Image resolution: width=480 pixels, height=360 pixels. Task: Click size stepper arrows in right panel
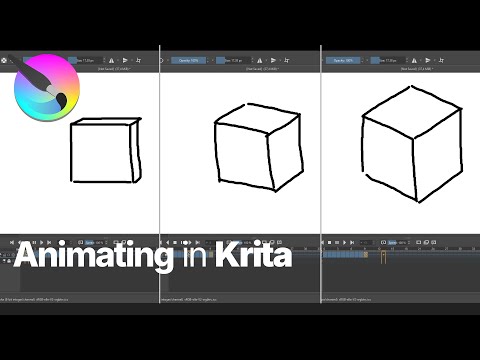407,60
